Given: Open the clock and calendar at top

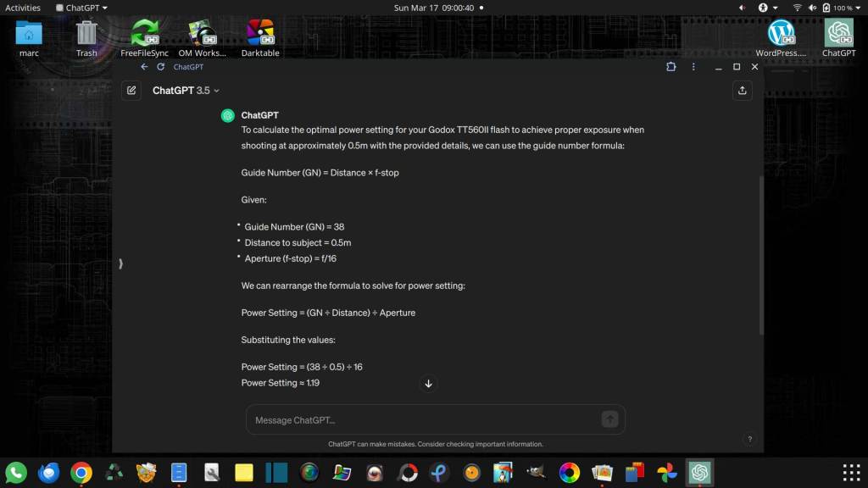Looking at the screenshot, I should (x=434, y=8).
